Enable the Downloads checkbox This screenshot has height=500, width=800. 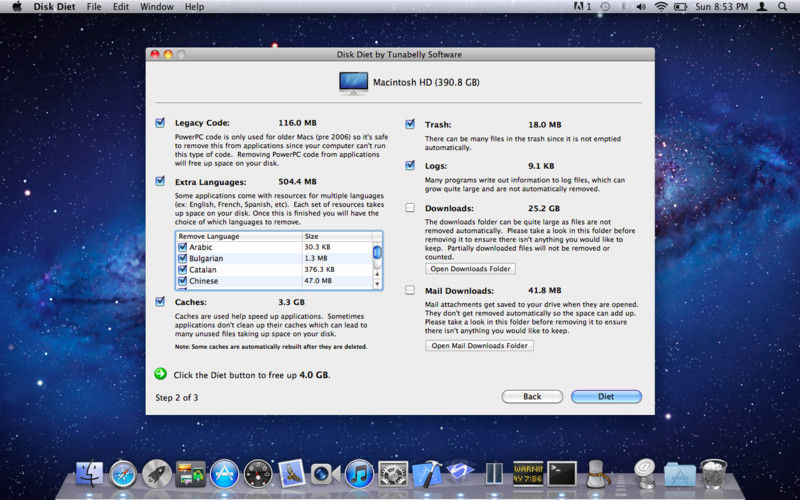tap(410, 208)
